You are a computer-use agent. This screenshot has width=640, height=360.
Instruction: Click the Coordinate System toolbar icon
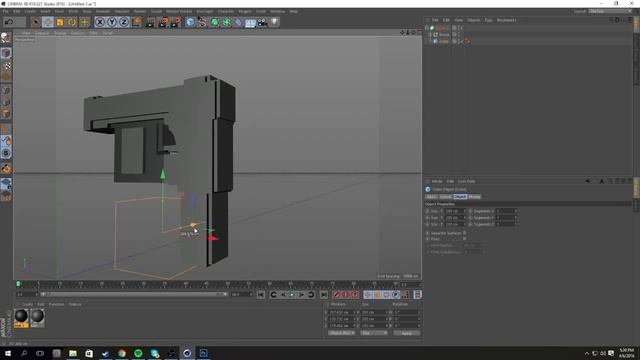click(x=137, y=22)
